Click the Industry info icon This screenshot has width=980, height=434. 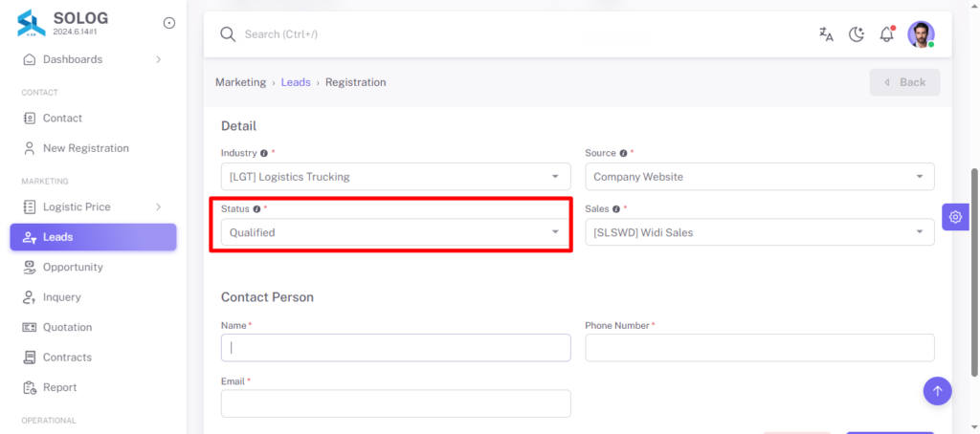point(264,153)
